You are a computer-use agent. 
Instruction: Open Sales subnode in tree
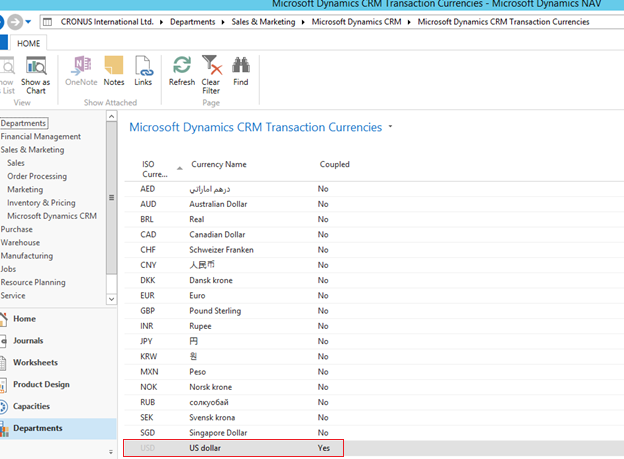pyautogui.click(x=16, y=163)
